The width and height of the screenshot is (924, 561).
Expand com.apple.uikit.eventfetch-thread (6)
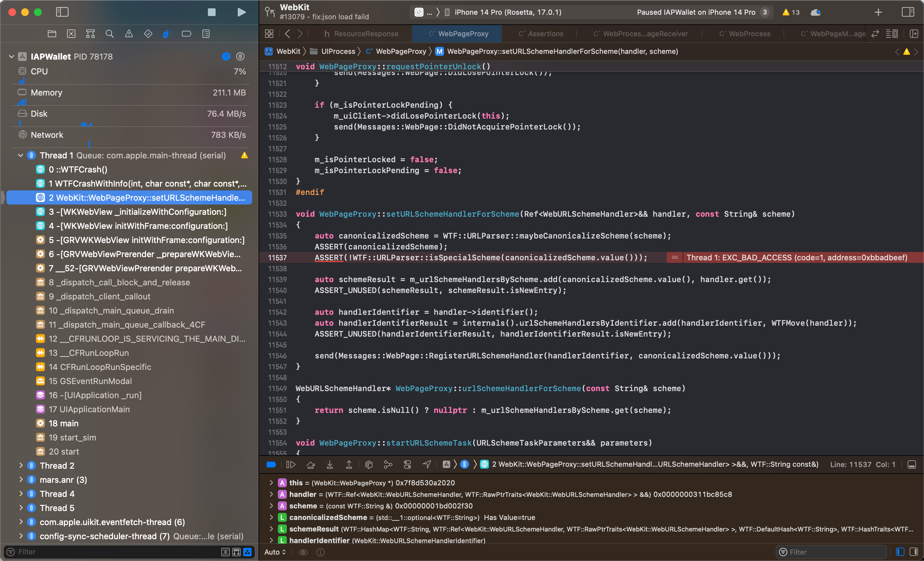point(21,522)
